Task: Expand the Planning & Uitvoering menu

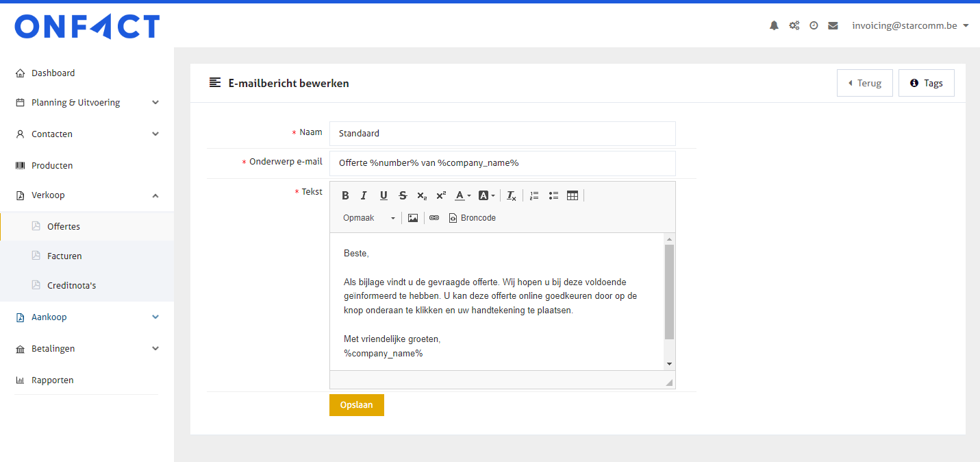Action: (86, 103)
